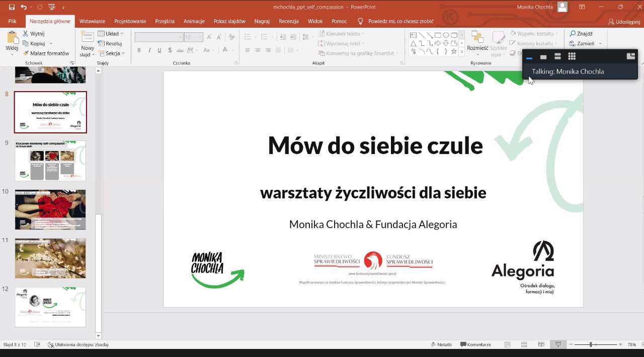The width and height of the screenshot is (644, 357).
Task: Click the zoom slider in status bar
Action: pos(591,344)
